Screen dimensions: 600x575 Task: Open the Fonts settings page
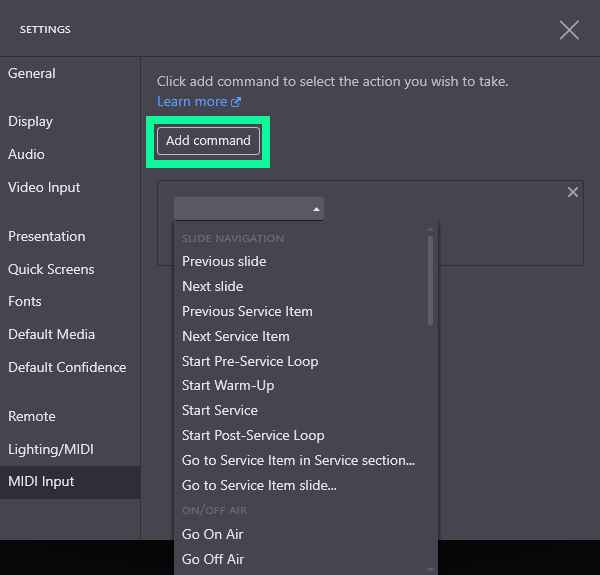coord(25,301)
